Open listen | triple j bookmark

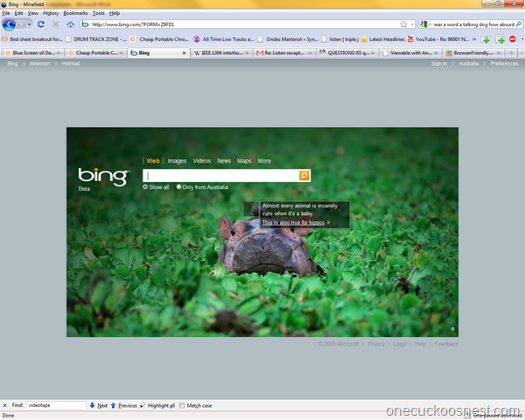pos(339,39)
